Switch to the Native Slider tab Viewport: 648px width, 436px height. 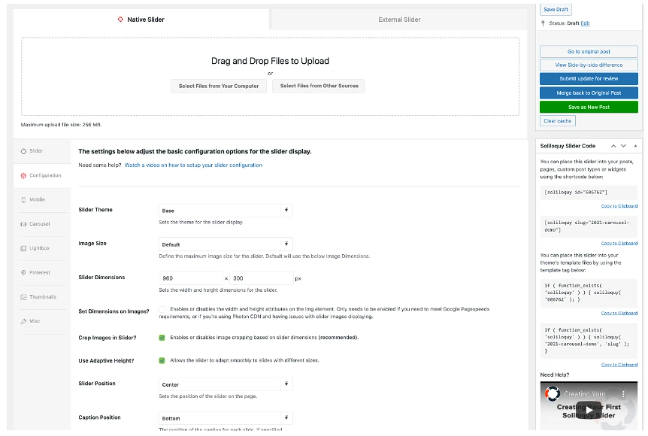[141, 19]
